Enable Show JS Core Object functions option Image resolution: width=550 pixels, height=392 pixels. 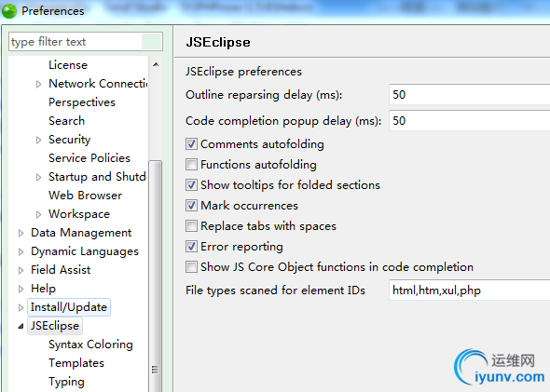tap(191, 267)
